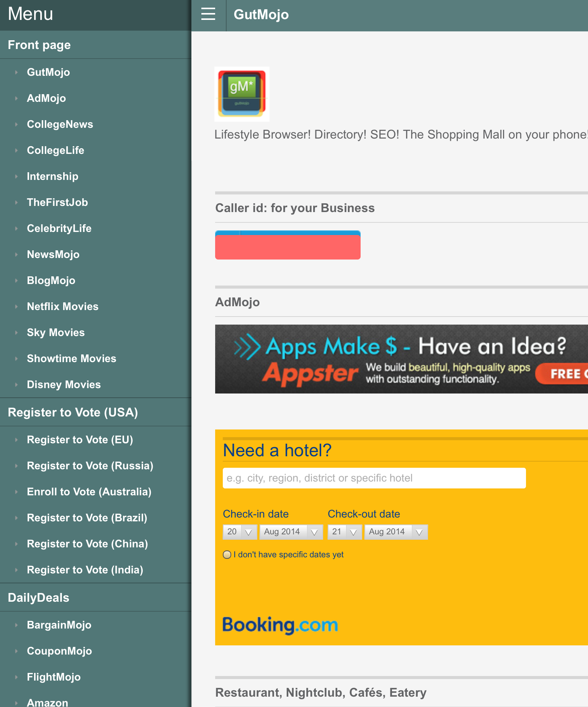Click the gM GutMojo app logo
The width and height of the screenshot is (588, 707).
[x=242, y=94]
